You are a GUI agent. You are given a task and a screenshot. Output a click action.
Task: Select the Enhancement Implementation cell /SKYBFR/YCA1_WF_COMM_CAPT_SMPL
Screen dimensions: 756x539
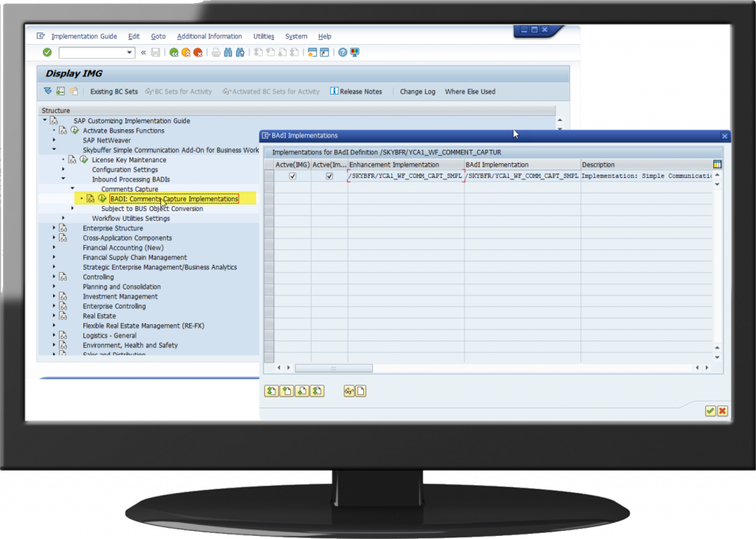tap(407, 176)
